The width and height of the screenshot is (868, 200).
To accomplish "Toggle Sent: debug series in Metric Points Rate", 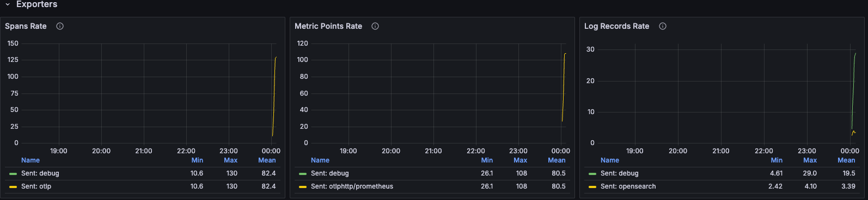I will (330, 173).
